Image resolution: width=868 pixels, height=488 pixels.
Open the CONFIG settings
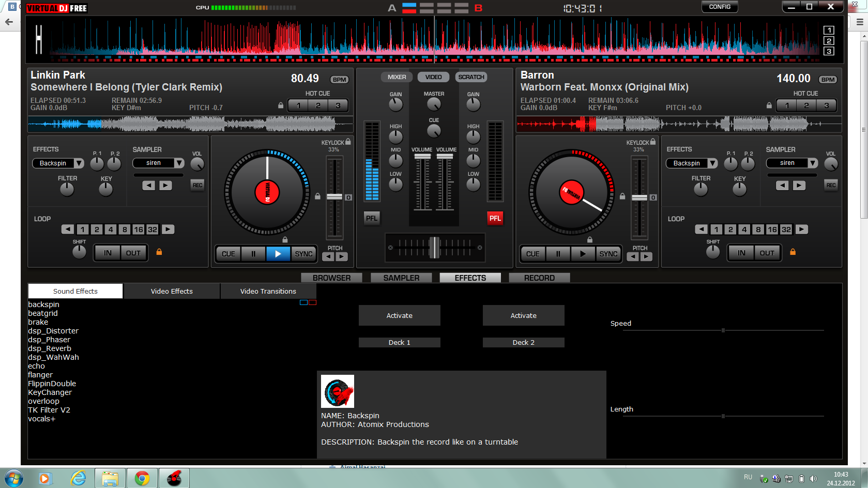pyautogui.click(x=720, y=7)
